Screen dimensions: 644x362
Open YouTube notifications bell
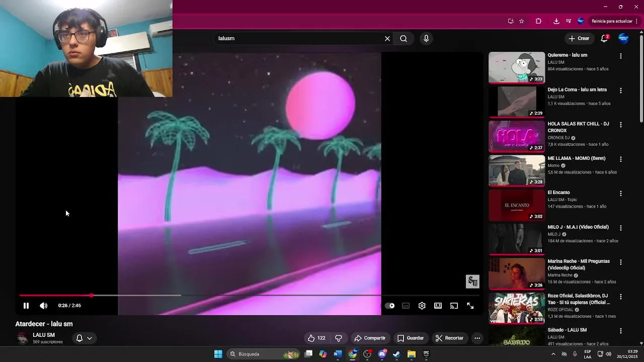605,38
